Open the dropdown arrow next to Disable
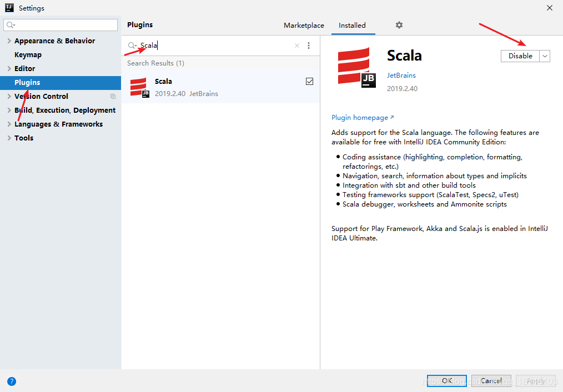The height and width of the screenshot is (392, 563). (x=545, y=56)
